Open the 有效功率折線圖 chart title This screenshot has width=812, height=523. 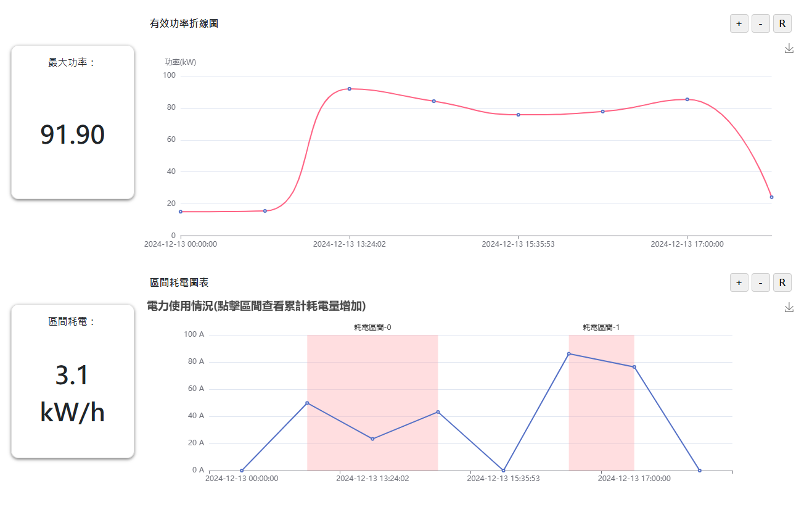click(x=184, y=23)
